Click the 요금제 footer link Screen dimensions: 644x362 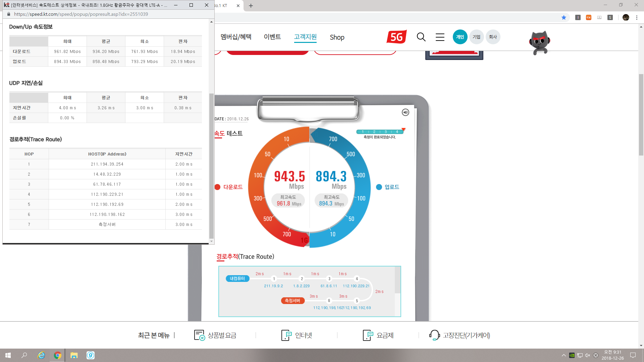385,335
